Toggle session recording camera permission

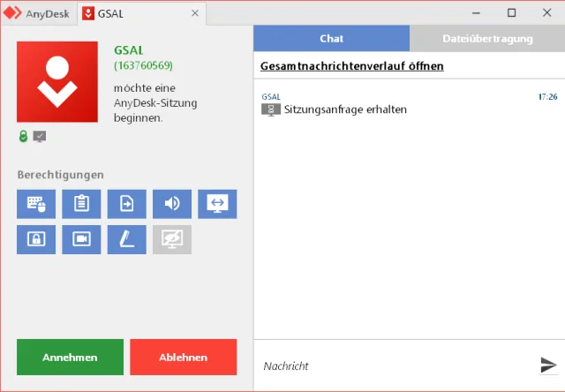[x=81, y=239]
